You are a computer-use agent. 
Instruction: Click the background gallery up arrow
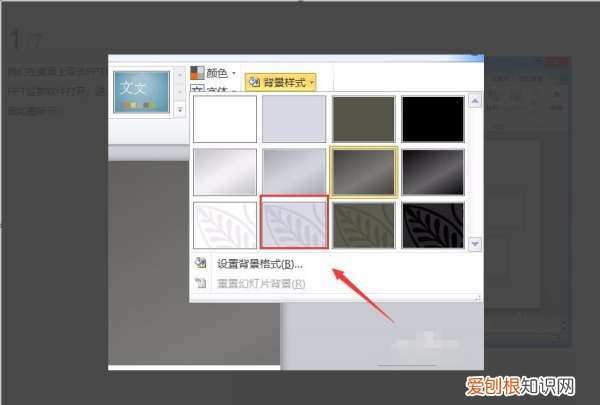pyautogui.click(x=475, y=101)
